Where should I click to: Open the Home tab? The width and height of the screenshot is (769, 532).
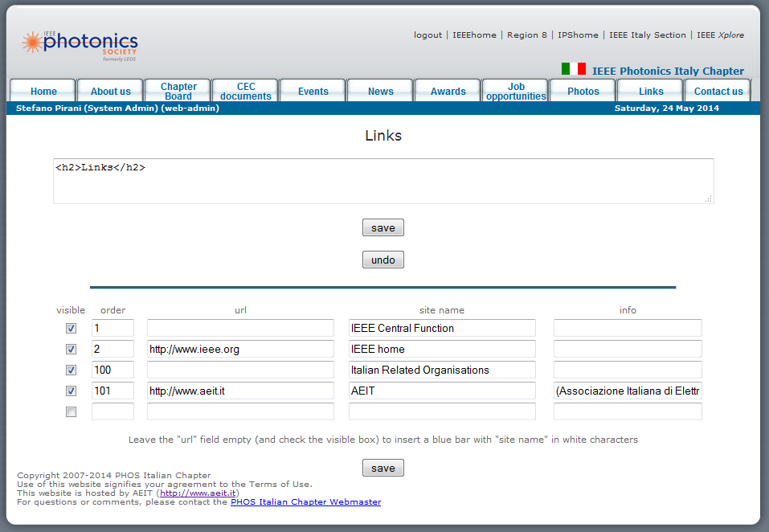(x=43, y=91)
